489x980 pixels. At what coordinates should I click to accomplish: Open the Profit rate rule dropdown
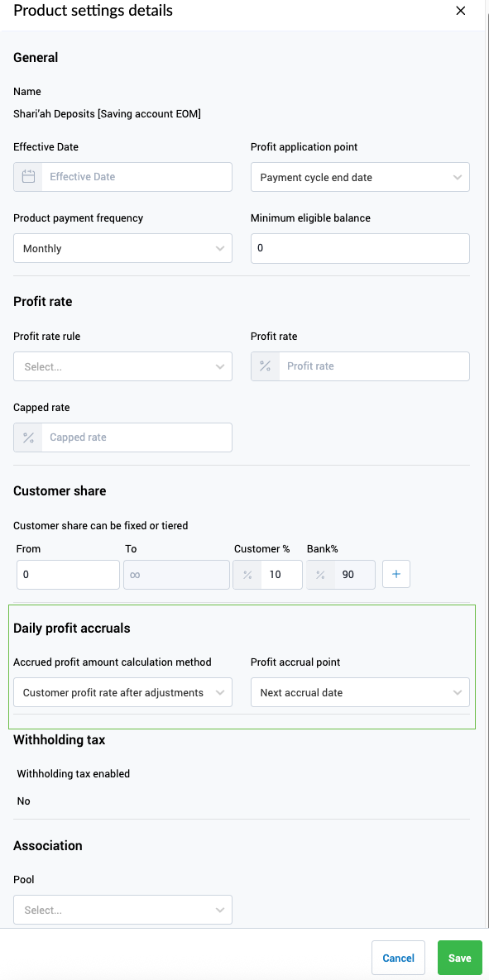(122, 366)
